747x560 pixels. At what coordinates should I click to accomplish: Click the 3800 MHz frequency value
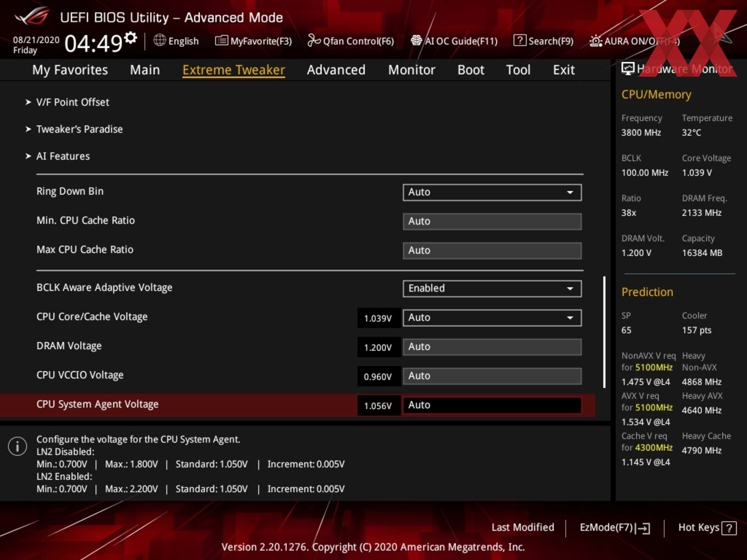[x=641, y=132]
